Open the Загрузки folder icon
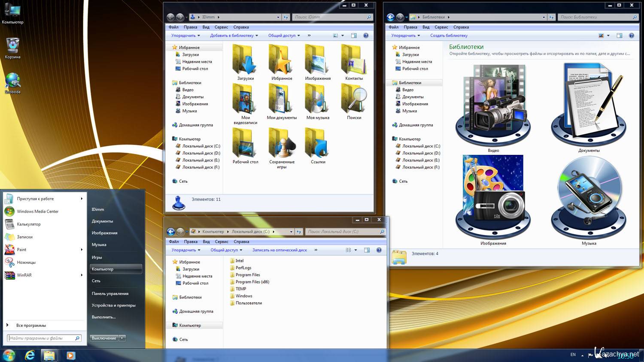644x362 pixels. pos(245,60)
